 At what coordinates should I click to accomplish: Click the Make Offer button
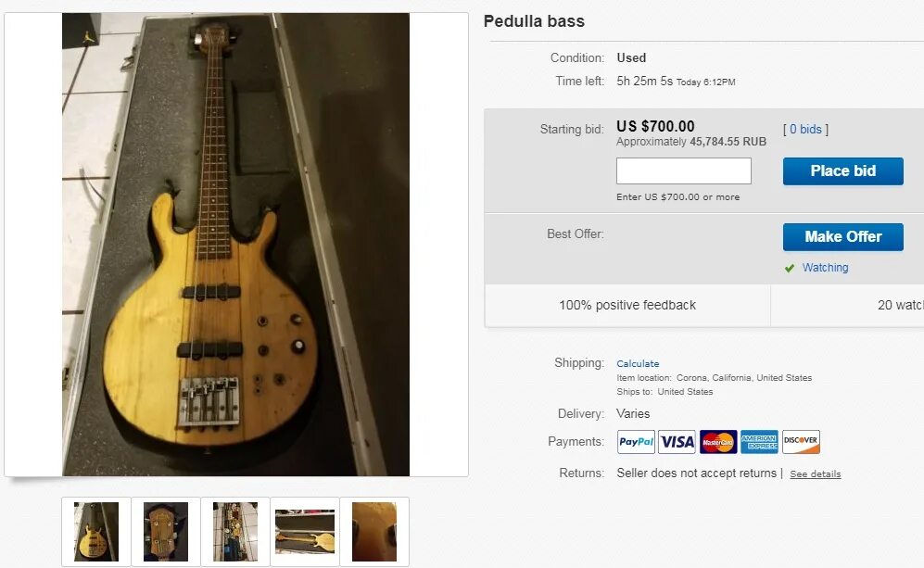click(842, 237)
